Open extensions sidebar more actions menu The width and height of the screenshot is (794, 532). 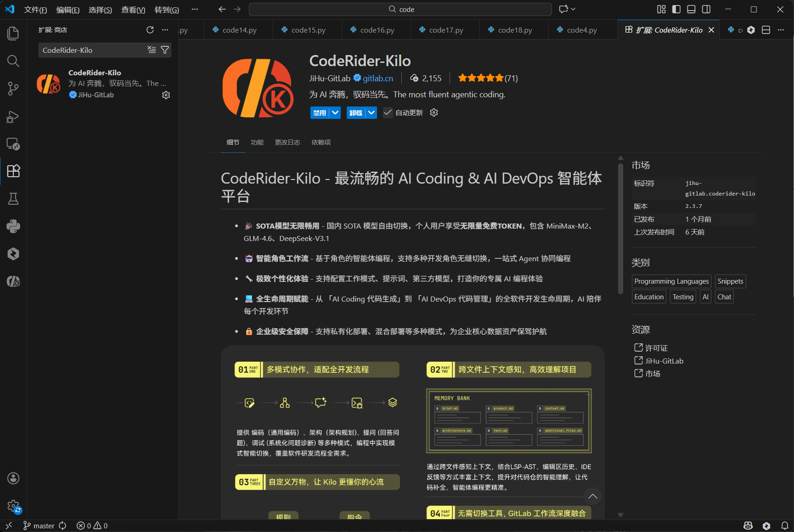click(165, 30)
